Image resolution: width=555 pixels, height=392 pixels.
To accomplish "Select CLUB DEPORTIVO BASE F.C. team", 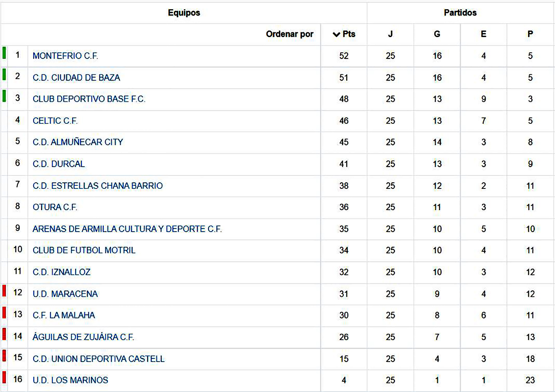I will [89, 99].
